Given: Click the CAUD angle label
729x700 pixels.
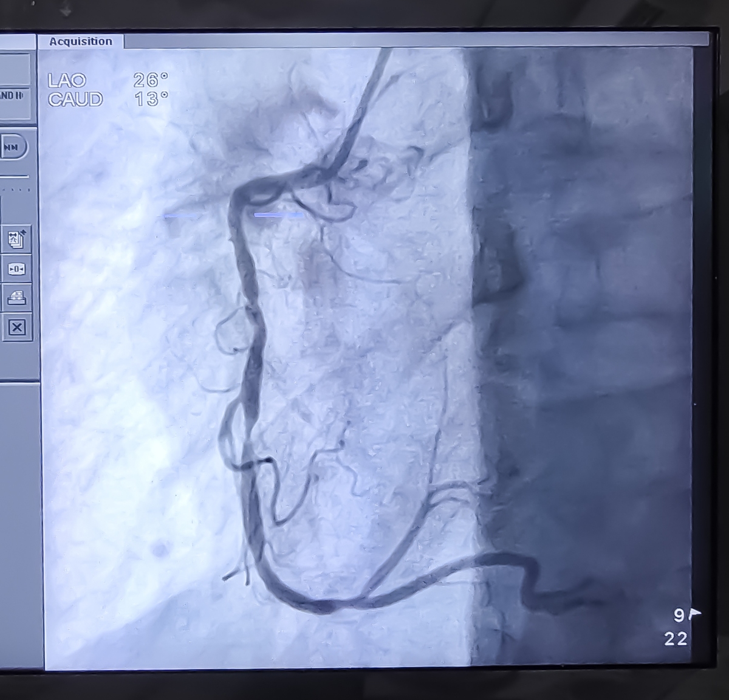Looking at the screenshot, I should pyautogui.click(x=75, y=99).
